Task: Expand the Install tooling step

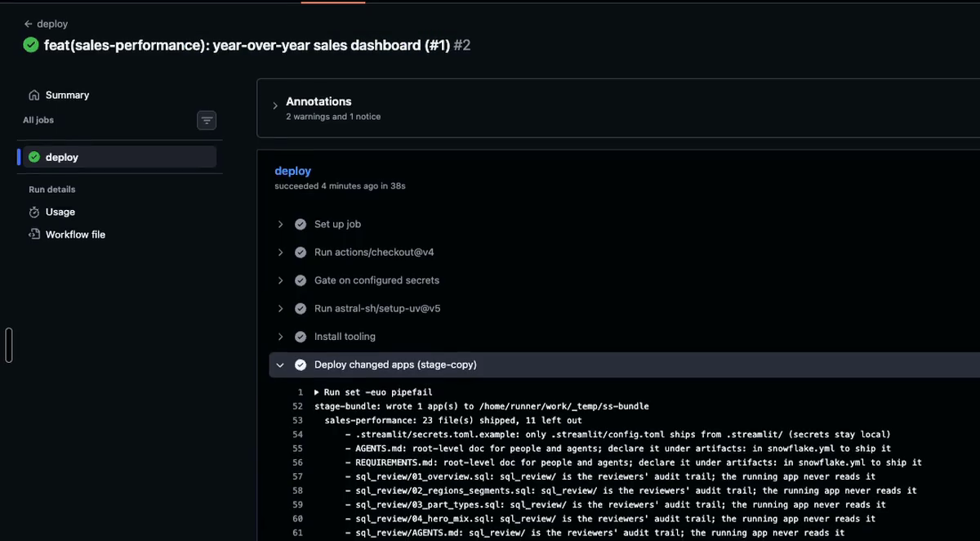Action: 280,337
